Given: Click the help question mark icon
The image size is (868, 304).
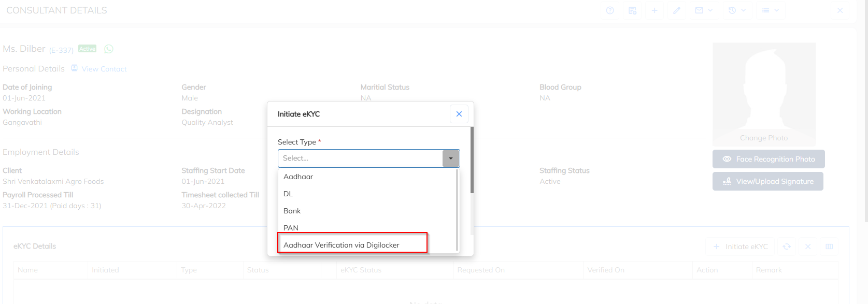Looking at the screenshot, I should click(610, 10).
